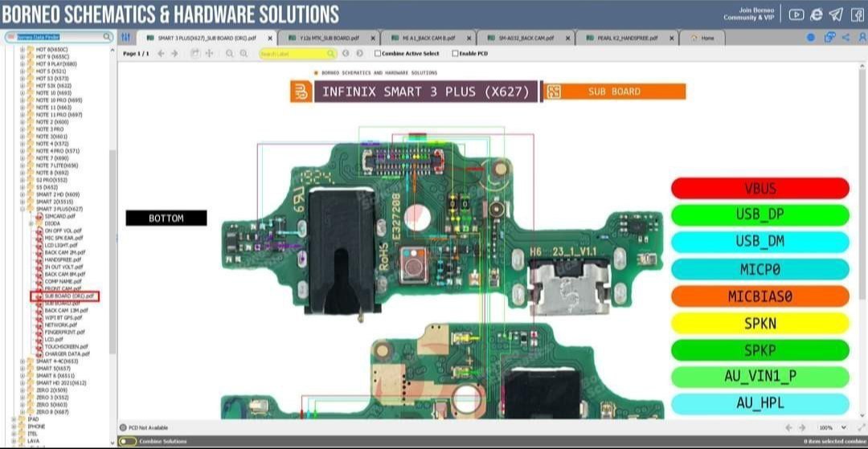Select the red VBUS signal legend
Viewport: 868px width, 449px height.
tap(759, 188)
